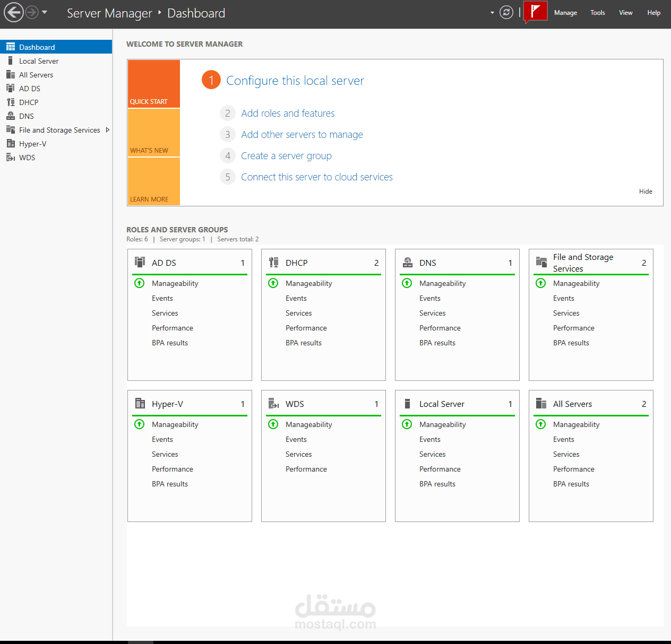
Task: Click Add roles and features link
Action: click(x=288, y=114)
